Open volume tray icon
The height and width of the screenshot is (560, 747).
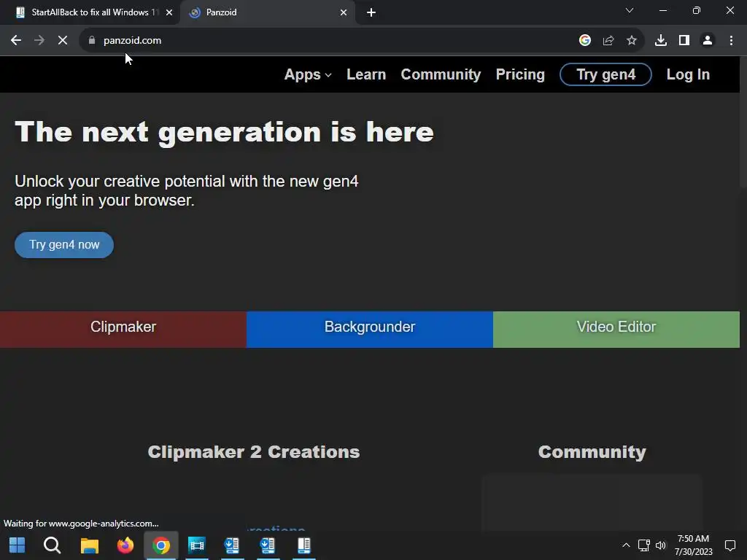point(661,545)
